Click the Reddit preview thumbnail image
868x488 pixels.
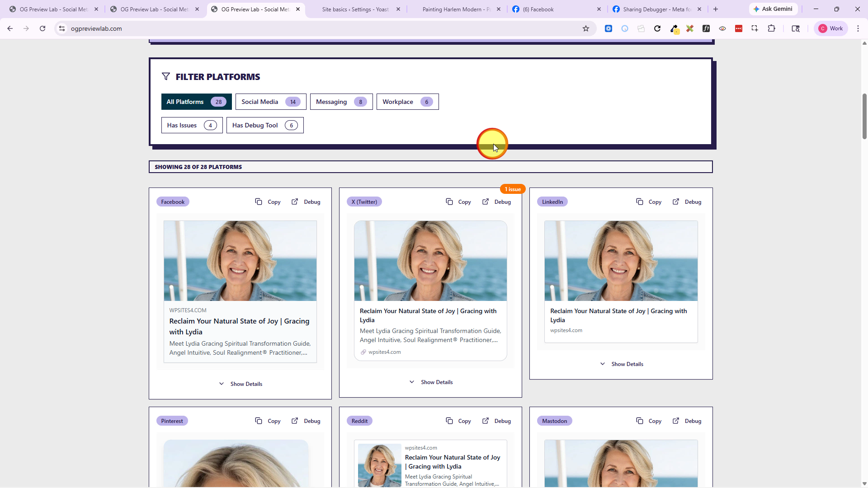click(x=379, y=465)
